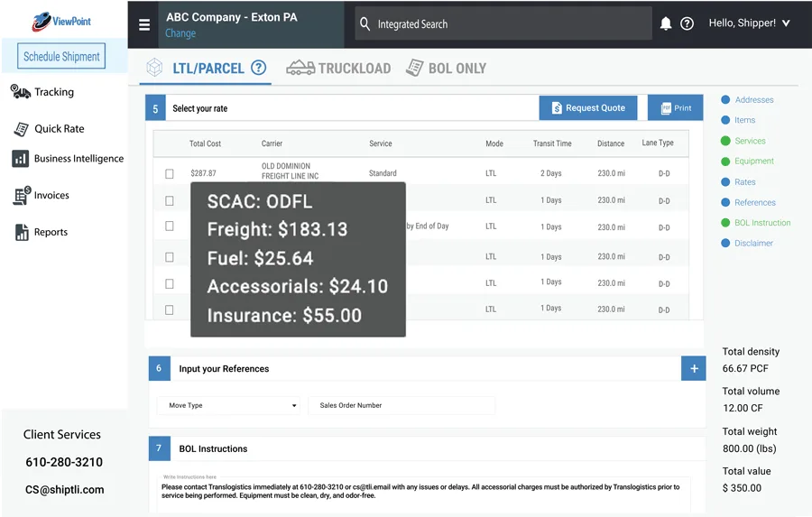Switch to the LTL/PARCEL tab
The image size is (812, 517).
click(x=208, y=68)
